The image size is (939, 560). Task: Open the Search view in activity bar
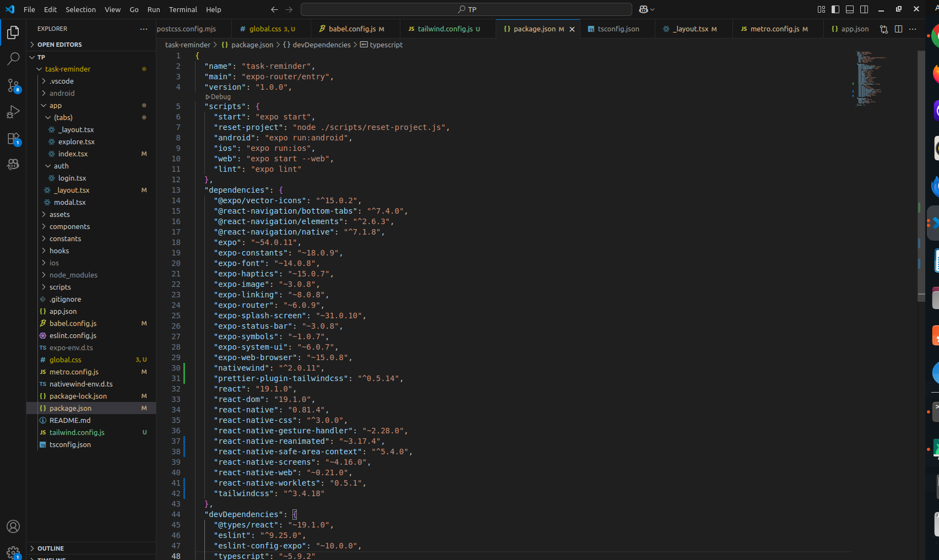click(x=13, y=58)
